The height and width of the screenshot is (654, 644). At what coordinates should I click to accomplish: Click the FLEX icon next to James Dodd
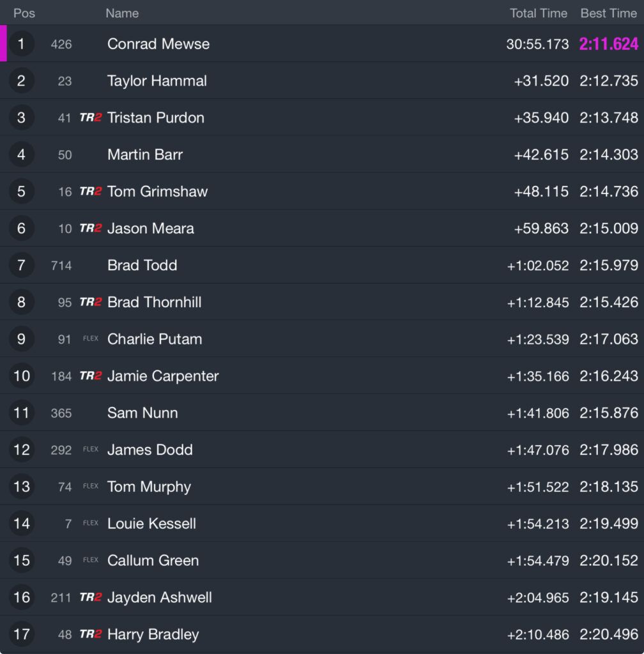pos(91,449)
